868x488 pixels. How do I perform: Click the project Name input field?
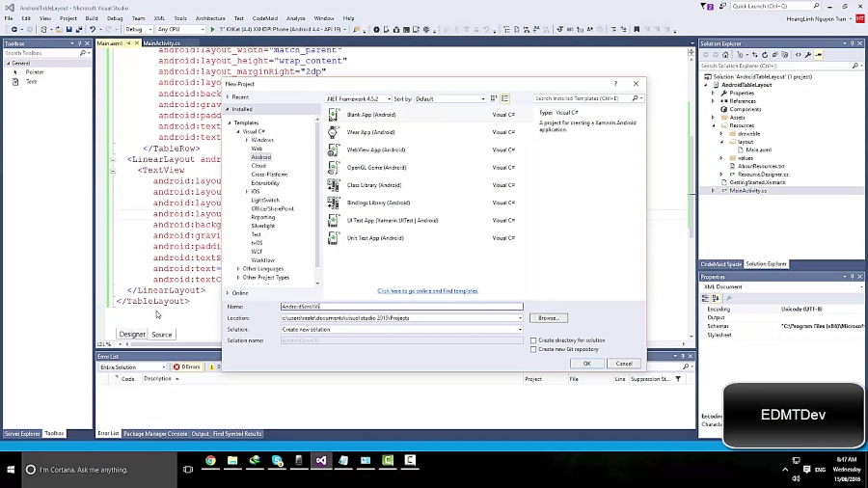point(402,307)
